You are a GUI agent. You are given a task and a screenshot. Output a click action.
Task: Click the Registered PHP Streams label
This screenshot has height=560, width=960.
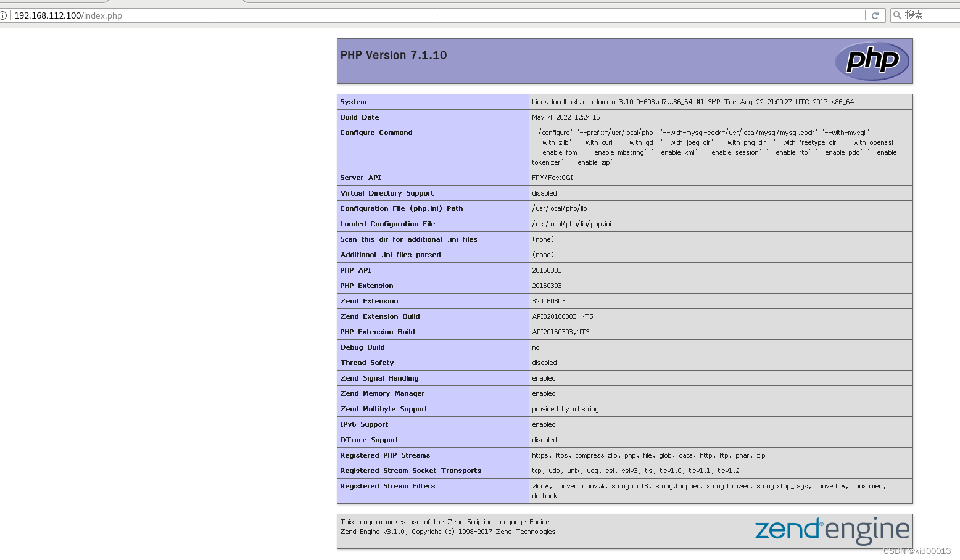pos(385,455)
